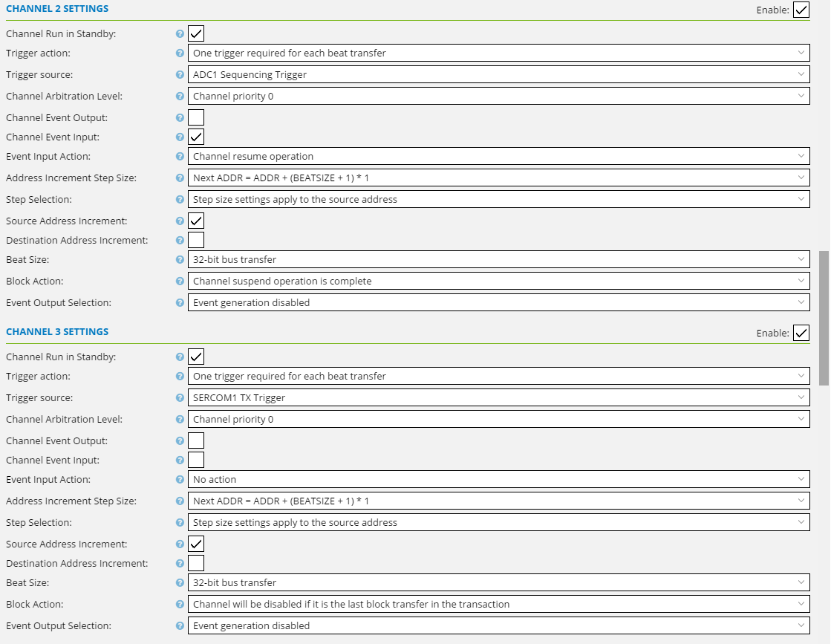831x644 pixels.
Task: Click the Channel 3 Settings section header
Action: pos(57,332)
